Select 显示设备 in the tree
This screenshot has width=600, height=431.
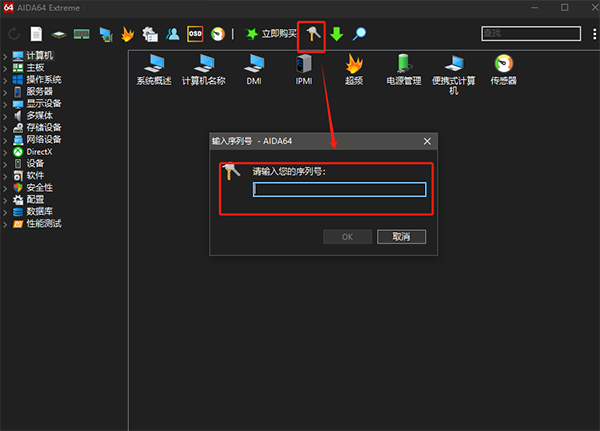pyautogui.click(x=44, y=104)
